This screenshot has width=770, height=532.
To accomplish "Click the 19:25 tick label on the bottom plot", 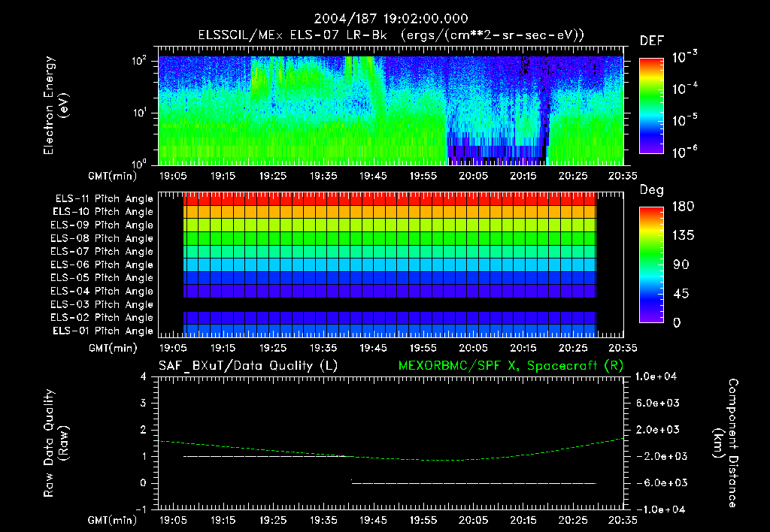I will 273,520.
